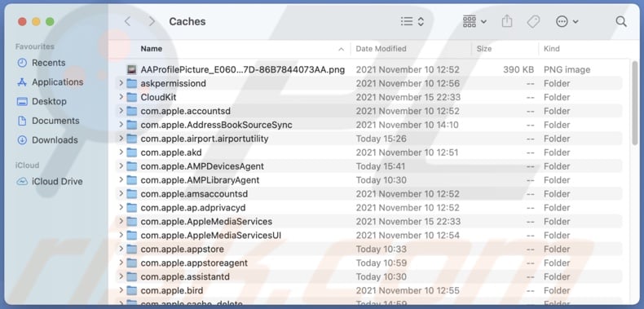
Task: Sort by the Kind column header
Action: pos(552,48)
